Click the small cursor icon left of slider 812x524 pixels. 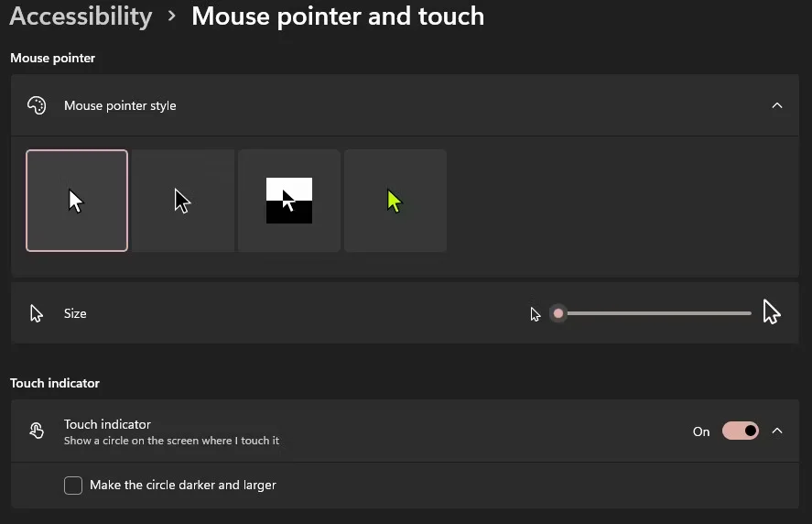tap(536, 314)
